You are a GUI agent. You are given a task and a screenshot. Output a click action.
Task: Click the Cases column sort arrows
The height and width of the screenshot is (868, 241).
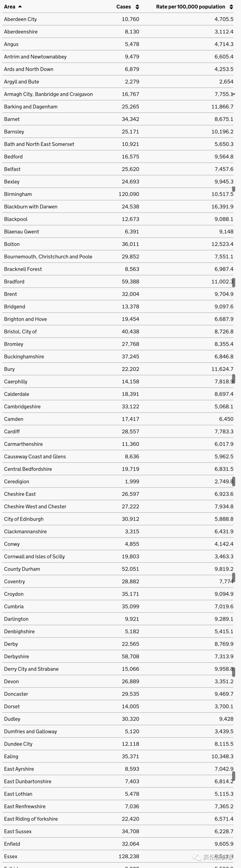pyautogui.click(x=137, y=7)
